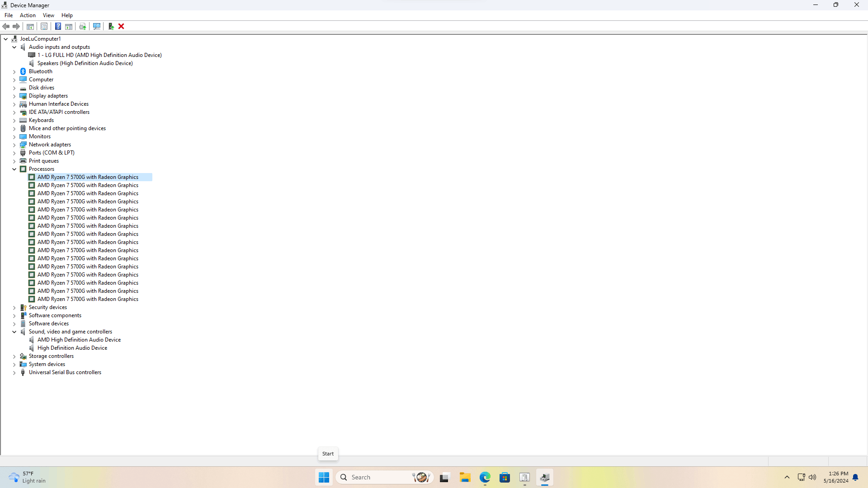
Task: Select AMD High Definition Audio Device
Action: click(x=79, y=340)
